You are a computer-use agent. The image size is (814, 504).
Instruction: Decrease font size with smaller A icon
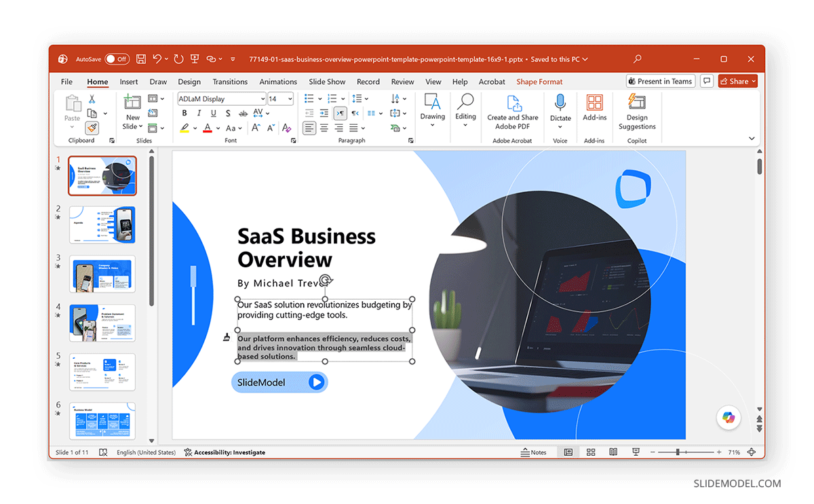tap(271, 128)
